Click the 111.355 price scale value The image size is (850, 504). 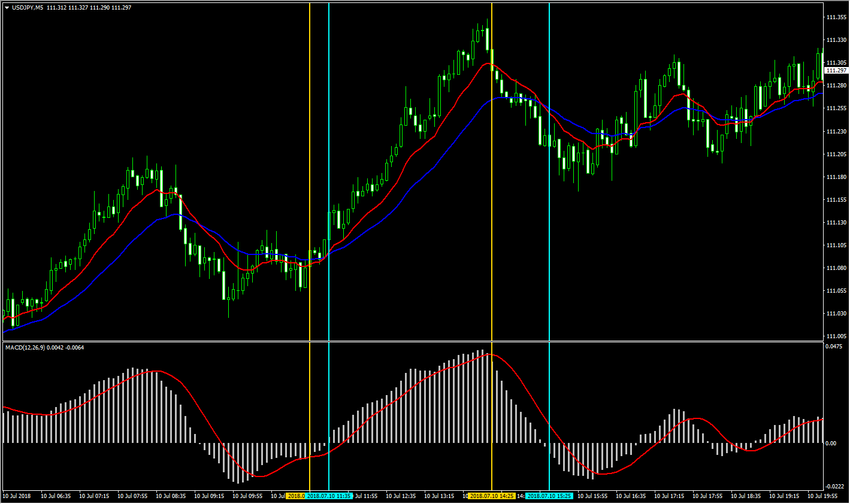click(x=836, y=17)
